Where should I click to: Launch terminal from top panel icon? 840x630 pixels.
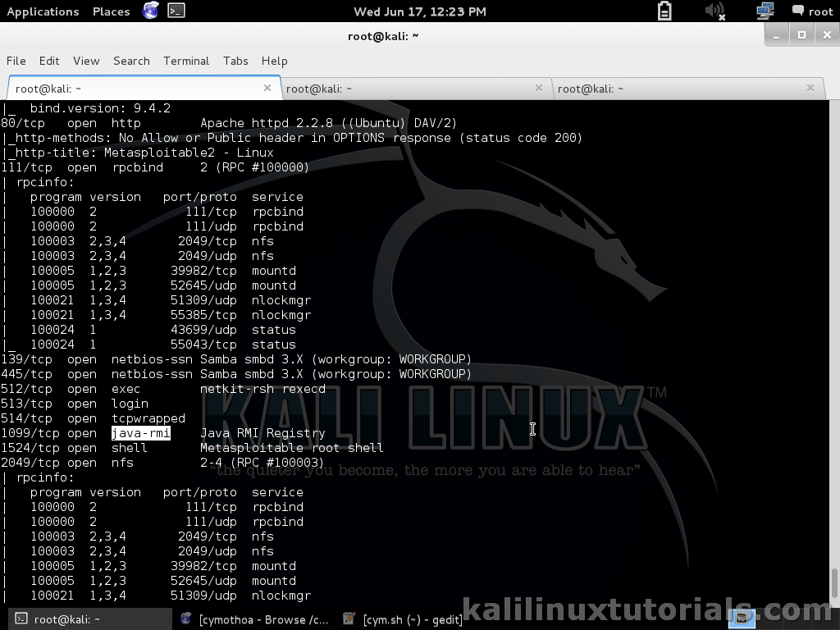pyautogui.click(x=176, y=11)
